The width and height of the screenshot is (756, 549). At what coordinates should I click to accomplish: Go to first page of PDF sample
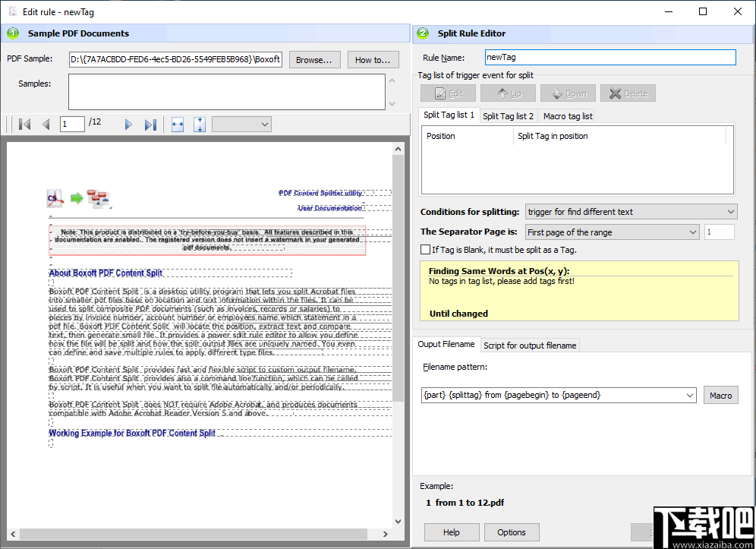point(24,125)
